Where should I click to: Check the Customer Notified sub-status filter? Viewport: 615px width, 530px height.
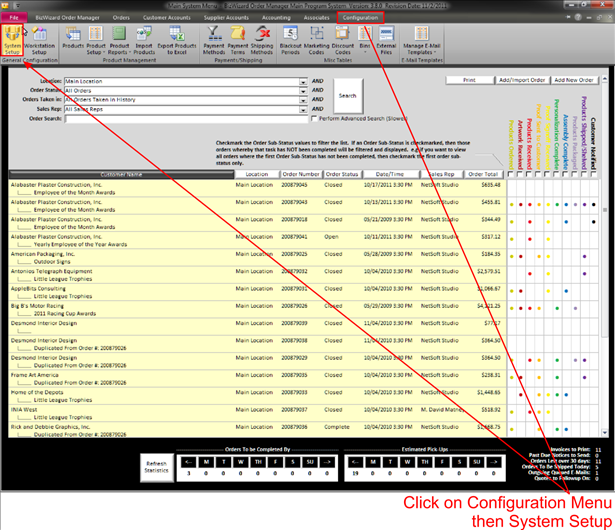click(593, 174)
